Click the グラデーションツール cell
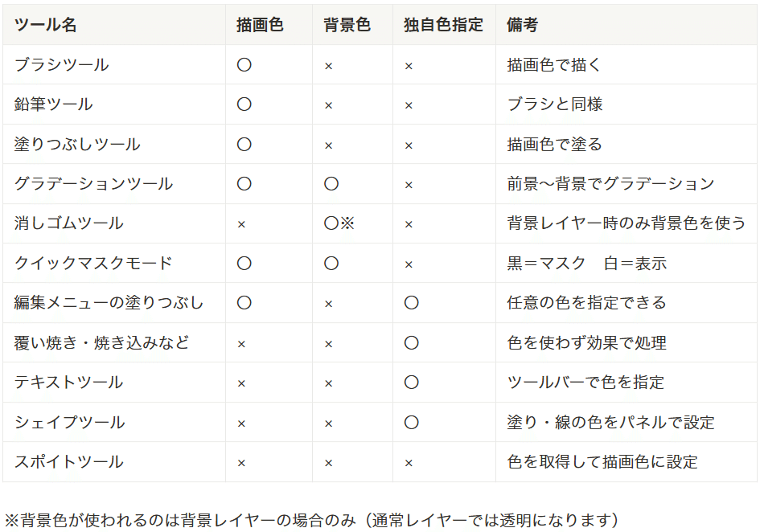The image size is (760, 532). [x=93, y=184]
